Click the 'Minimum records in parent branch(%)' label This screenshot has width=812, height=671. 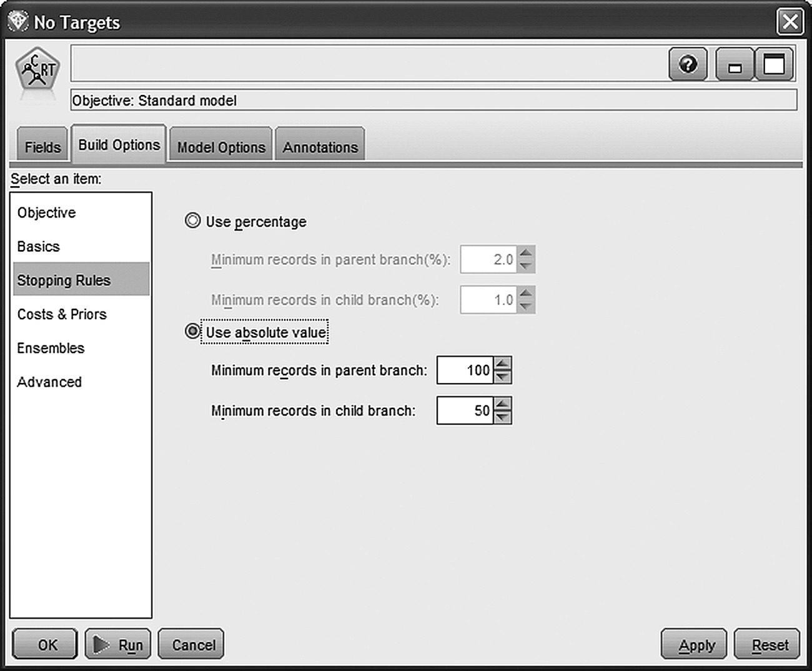point(330,260)
